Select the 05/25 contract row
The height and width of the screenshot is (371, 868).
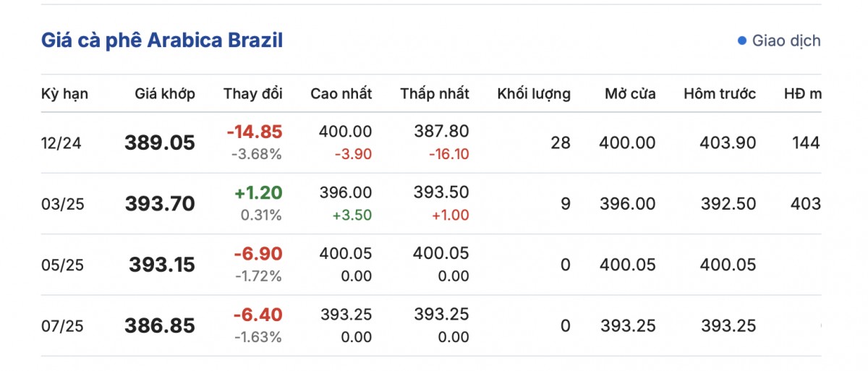point(63,265)
